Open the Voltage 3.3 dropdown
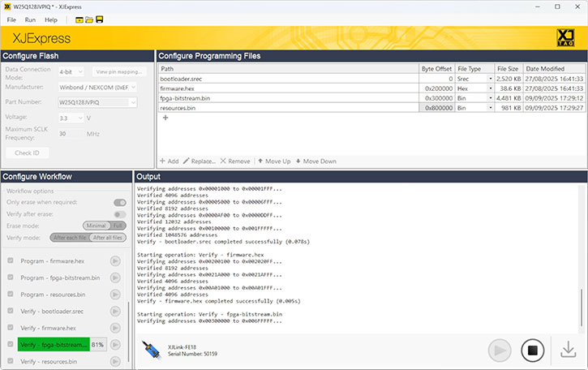Viewport: 588px width, 370px height. 71,118
